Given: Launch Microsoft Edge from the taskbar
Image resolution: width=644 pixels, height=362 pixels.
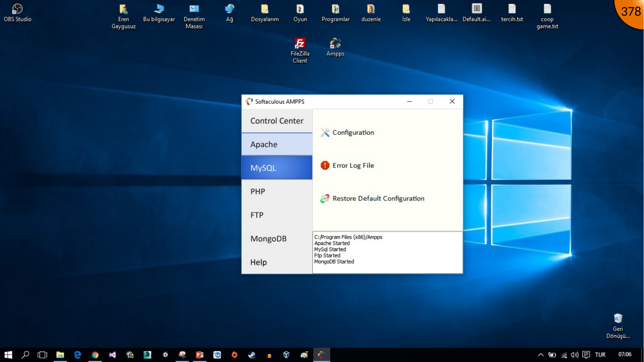Looking at the screenshot, I should pos(77,355).
